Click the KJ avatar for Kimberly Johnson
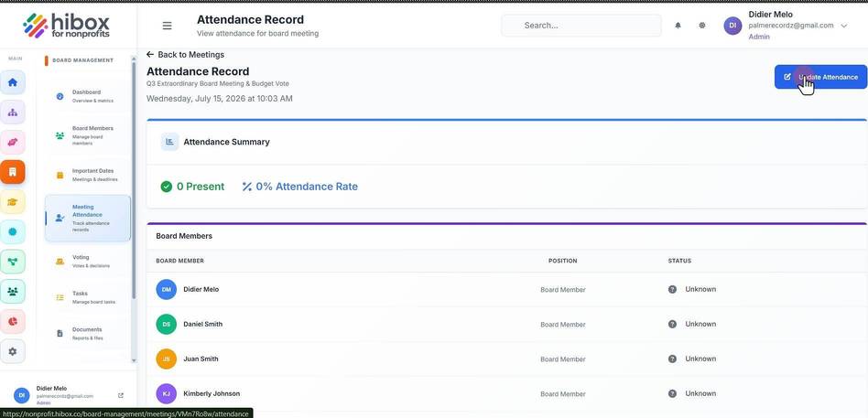868x418 pixels. pos(166,393)
